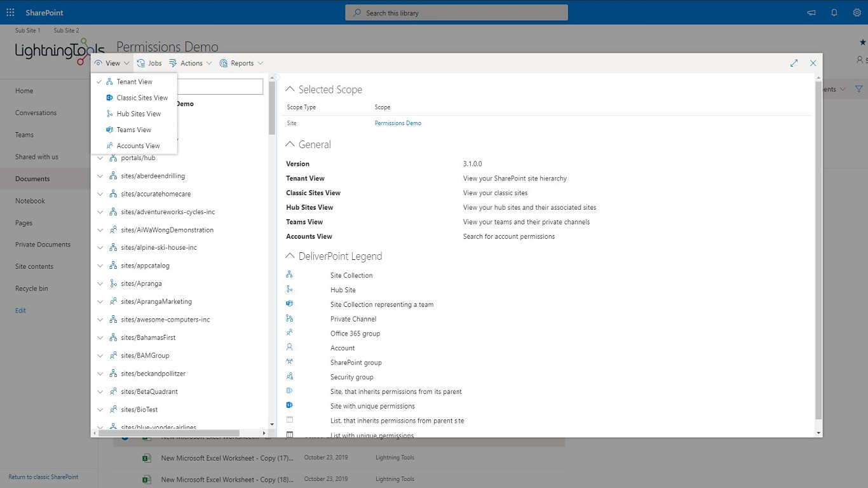This screenshot has width=868, height=488.
Task: Expand the sites/accuratehomecare node chevron
Action: [x=100, y=194]
